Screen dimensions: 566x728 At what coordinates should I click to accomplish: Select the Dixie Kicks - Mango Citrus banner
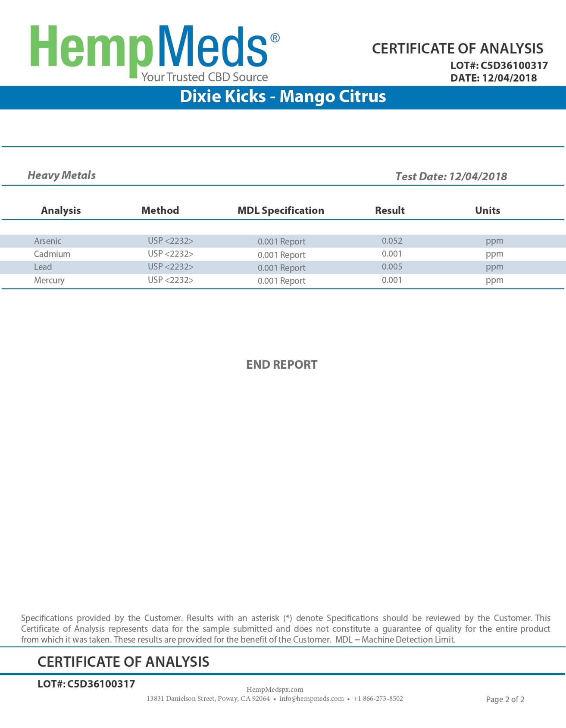coord(283,97)
